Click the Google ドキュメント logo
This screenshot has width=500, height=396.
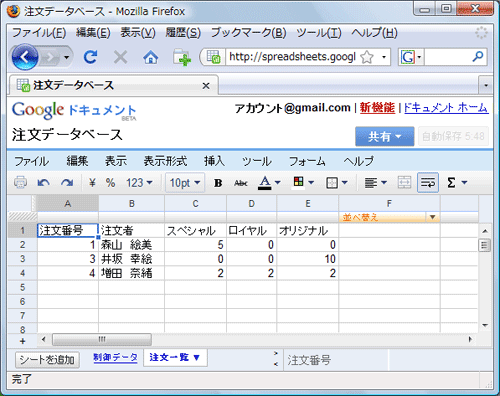[x=74, y=110]
